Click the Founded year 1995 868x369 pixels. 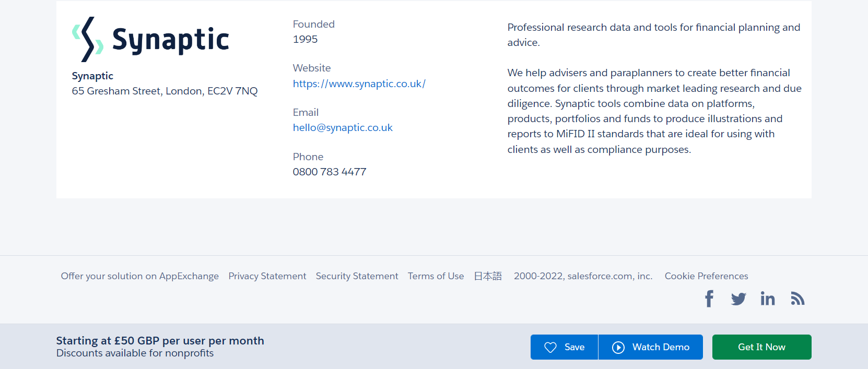coord(306,39)
